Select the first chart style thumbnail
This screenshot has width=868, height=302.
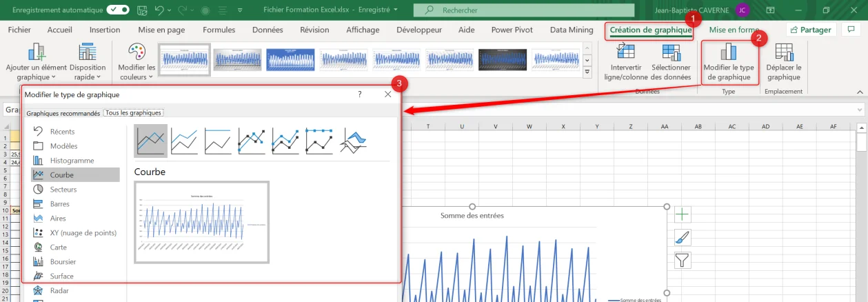coord(184,59)
